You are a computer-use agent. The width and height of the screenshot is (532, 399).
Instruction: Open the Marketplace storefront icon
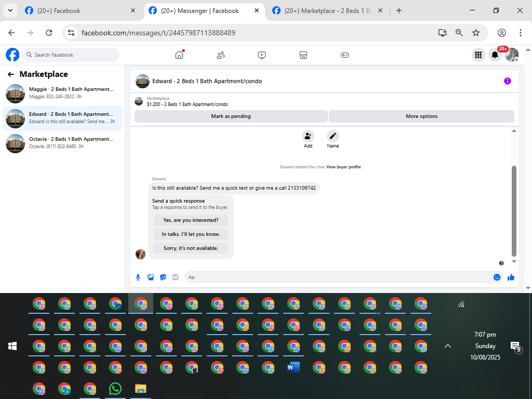tap(303, 55)
